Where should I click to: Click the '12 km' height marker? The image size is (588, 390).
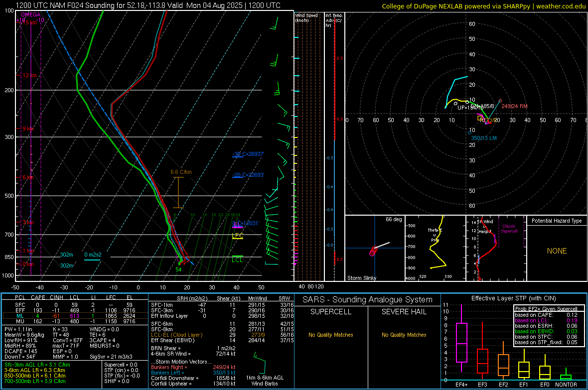(29, 75)
